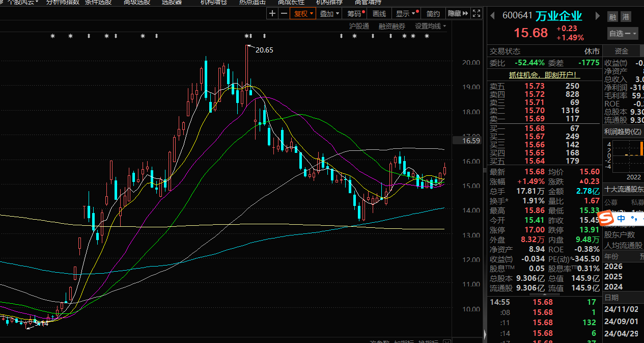This screenshot has height=343, width=644.
Task: Open the 利润趋势(亿) chart section
Action: [x=624, y=131]
